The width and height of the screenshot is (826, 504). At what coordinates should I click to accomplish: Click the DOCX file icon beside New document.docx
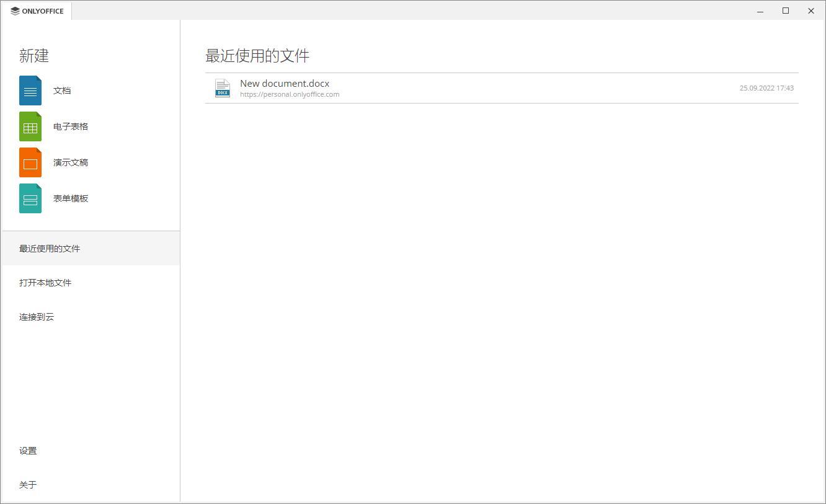coord(222,87)
